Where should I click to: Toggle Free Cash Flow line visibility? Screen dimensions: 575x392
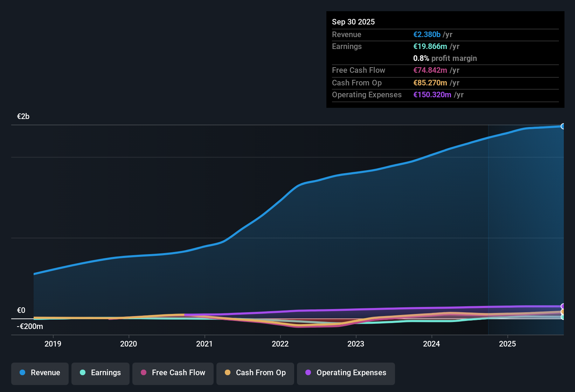point(173,373)
